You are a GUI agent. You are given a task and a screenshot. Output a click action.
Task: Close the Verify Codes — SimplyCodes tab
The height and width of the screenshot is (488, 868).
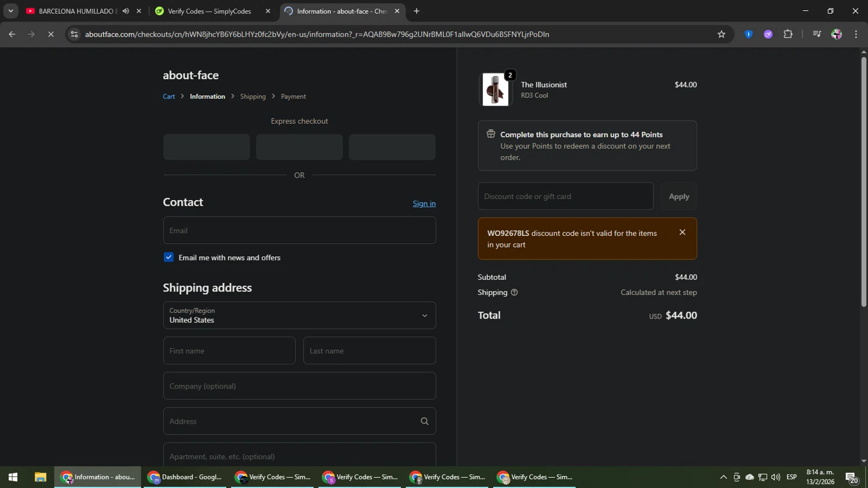pos(268,11)
